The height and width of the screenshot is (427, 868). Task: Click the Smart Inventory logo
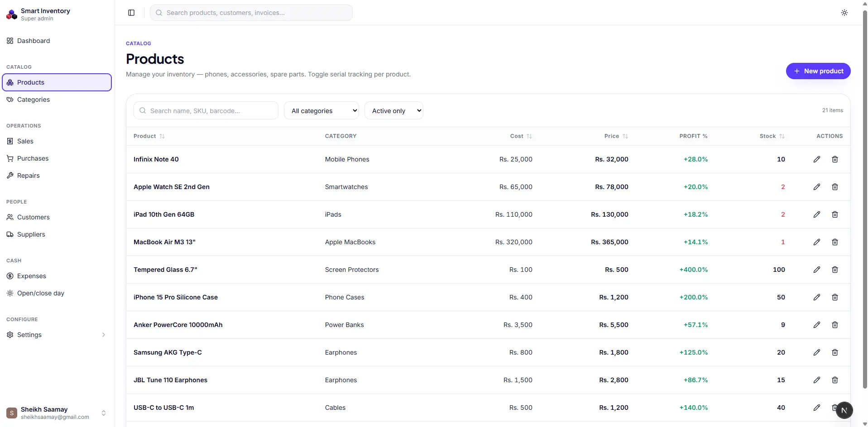point(12,14)
